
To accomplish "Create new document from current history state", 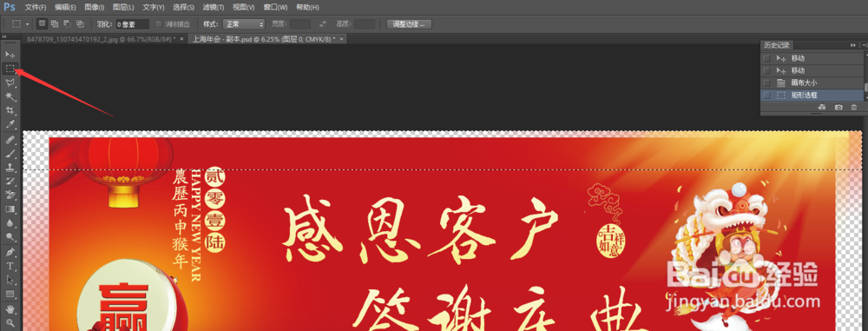I will [x=822, y=107].
